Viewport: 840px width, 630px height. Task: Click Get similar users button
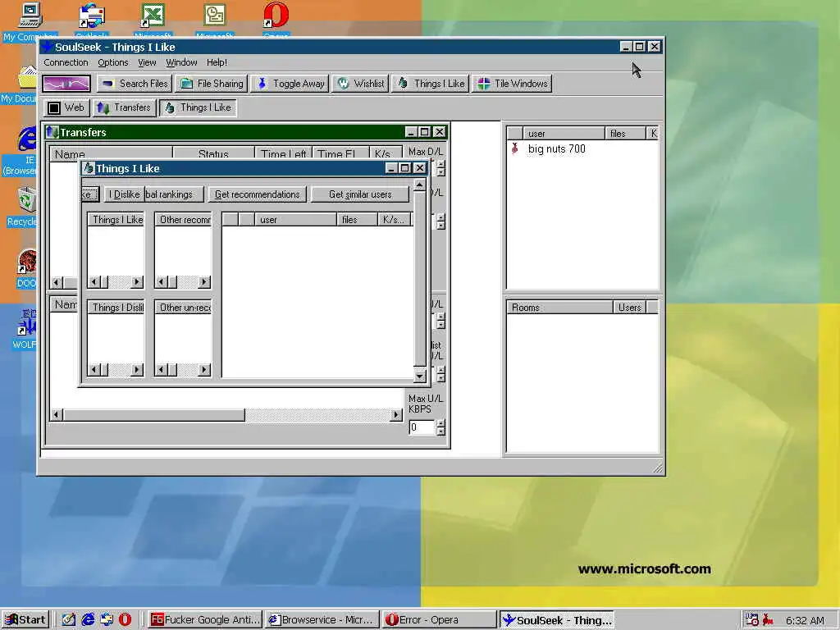click(360, 194)
